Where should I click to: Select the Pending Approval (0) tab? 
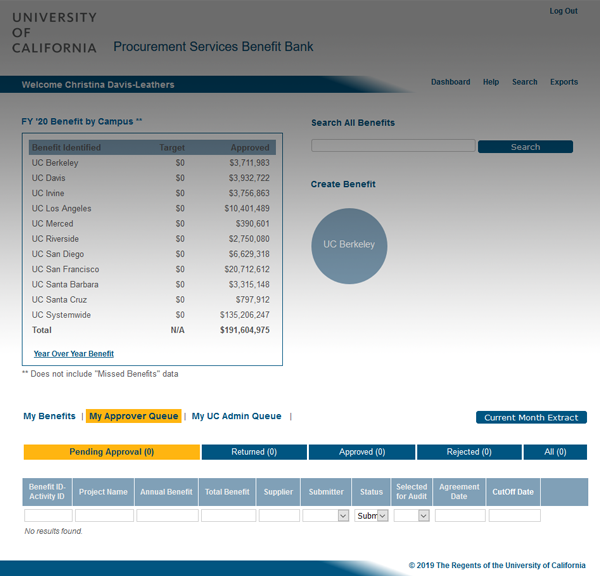coord(112,452)
